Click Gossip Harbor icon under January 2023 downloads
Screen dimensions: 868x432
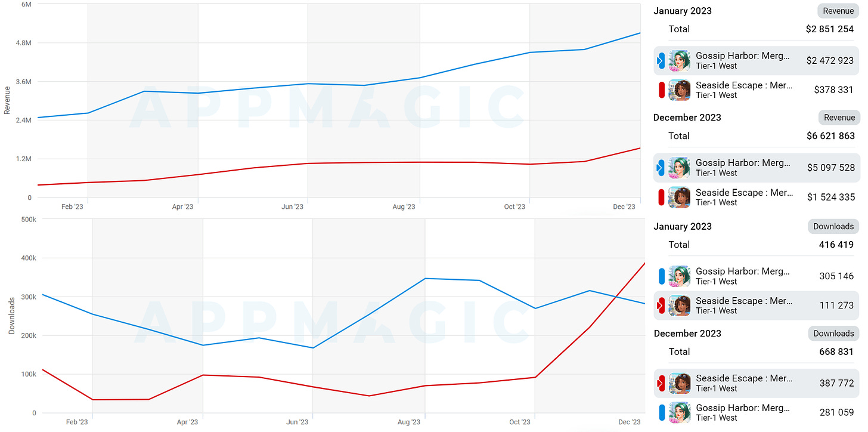[680, 276]
